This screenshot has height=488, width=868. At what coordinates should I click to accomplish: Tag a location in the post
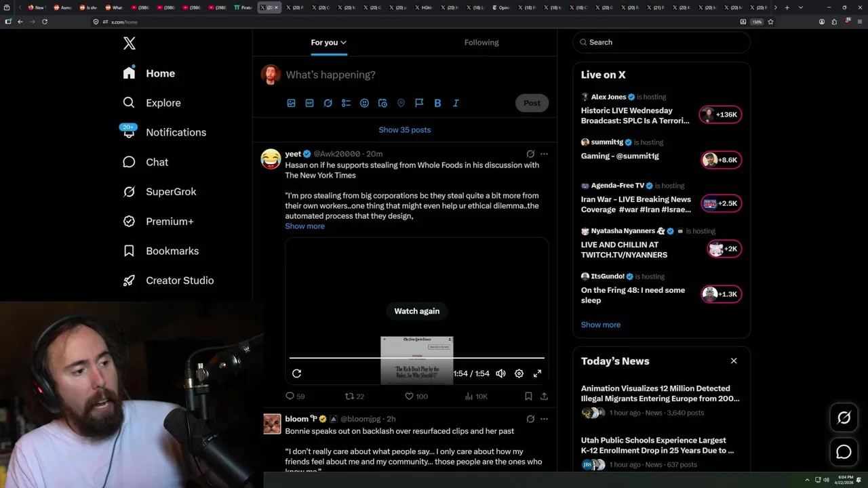point(401,103)
